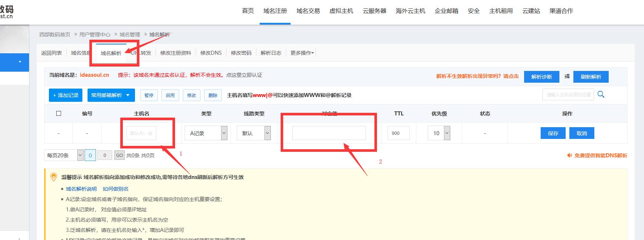Click 解析不生效解析出现异常吗?请点击 text
This screenshot has height=240, width=644.
477,76
